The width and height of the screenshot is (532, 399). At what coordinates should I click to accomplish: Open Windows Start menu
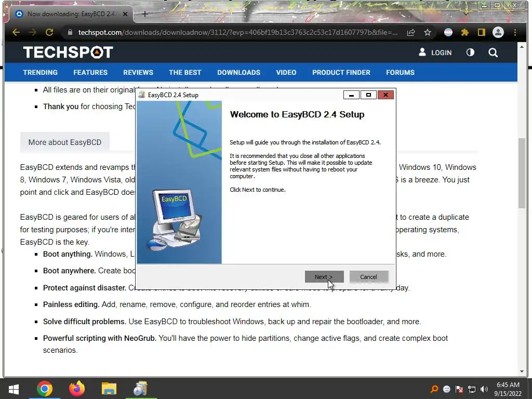click(14, 389)
